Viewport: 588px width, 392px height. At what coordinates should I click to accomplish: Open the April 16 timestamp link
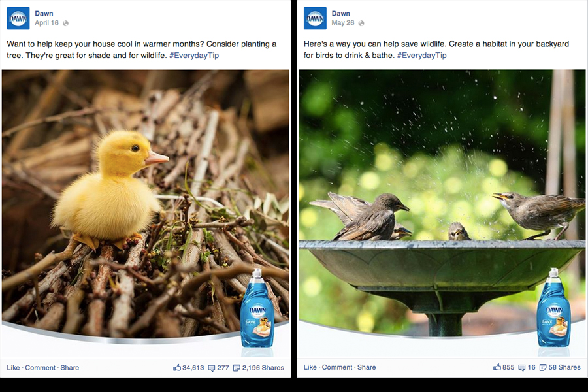click(x=46, y=23)
